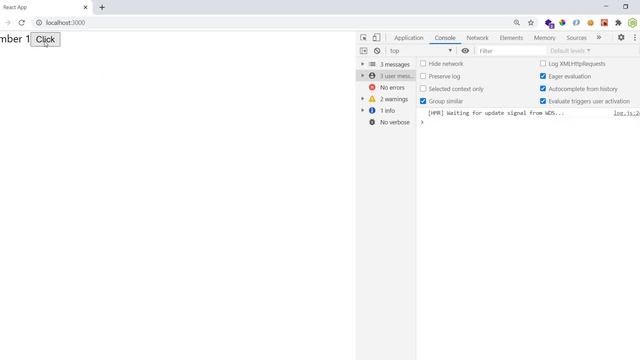
Task: Enable Preserve log checkbox
Action: (x=423, y=76)
